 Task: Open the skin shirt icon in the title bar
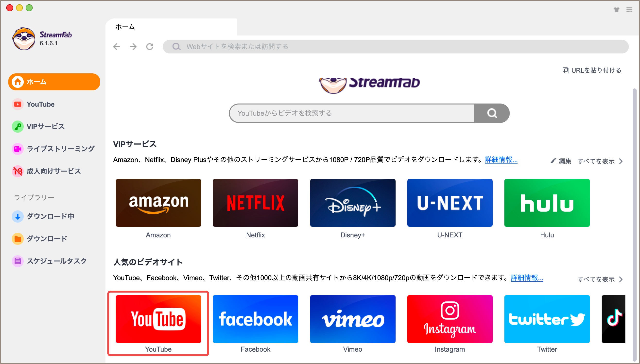[x=616, y=10]
